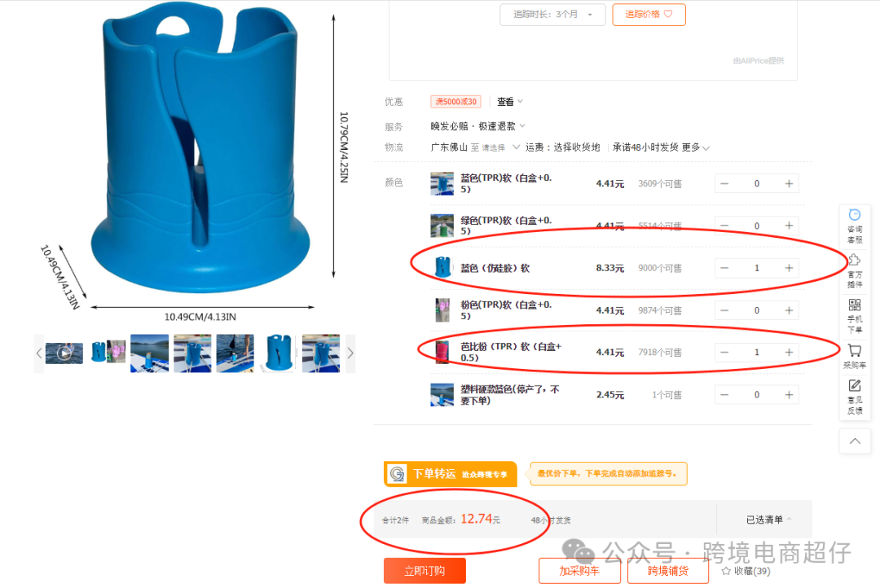Click the 官方插件 plugin icon
This screenshot has width=880, height=588.
[x=855, y=260]
